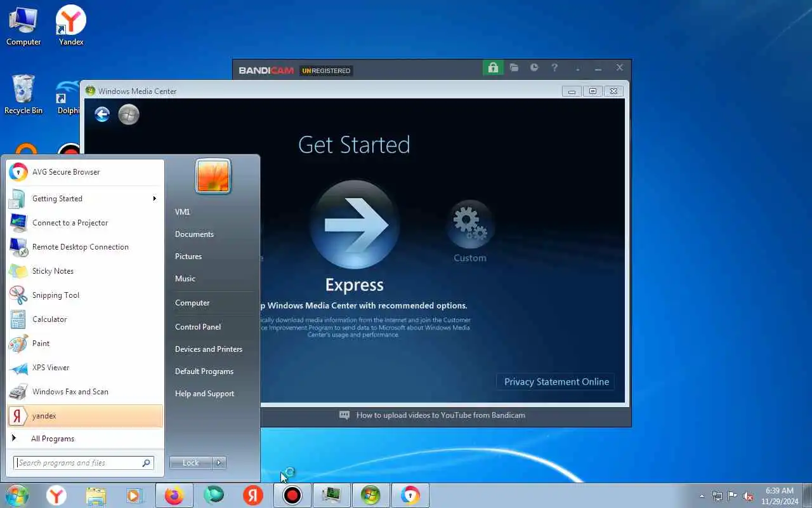Open AVG Secure Browser from Start menu
This screenshot has width=812, height=508.
coord(85,172)
